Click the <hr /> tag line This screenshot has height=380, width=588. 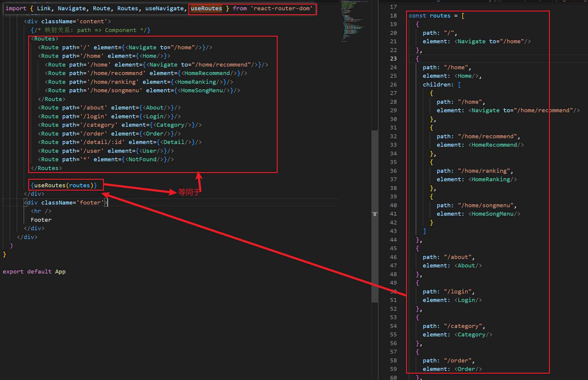[41, 211]
